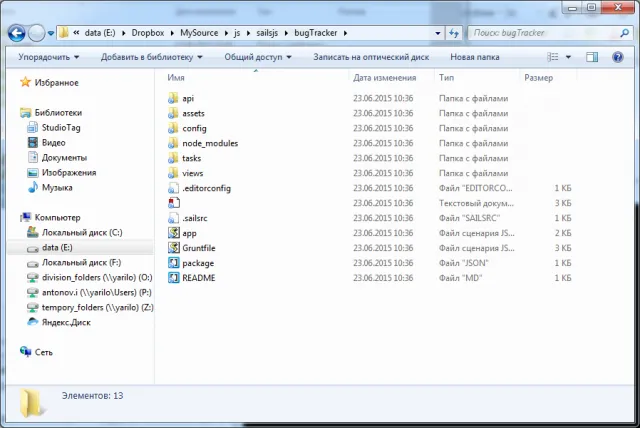
Task: Select Сеть in the navigation pane
Action: pyautogui.click(x=44, y=352)
